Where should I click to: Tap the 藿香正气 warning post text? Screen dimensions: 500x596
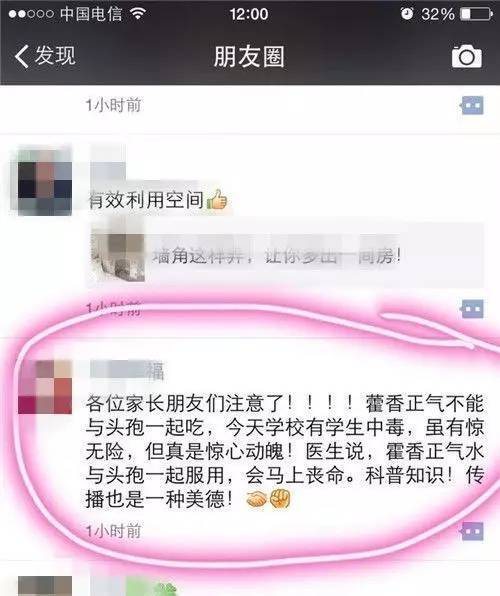[x=285, y=451]
